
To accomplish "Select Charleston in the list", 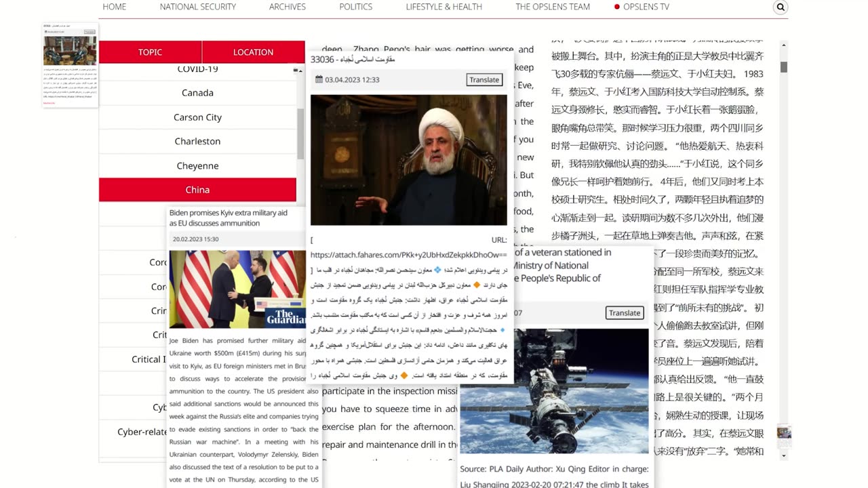I will pyautogui.click(x=197, y=141).
